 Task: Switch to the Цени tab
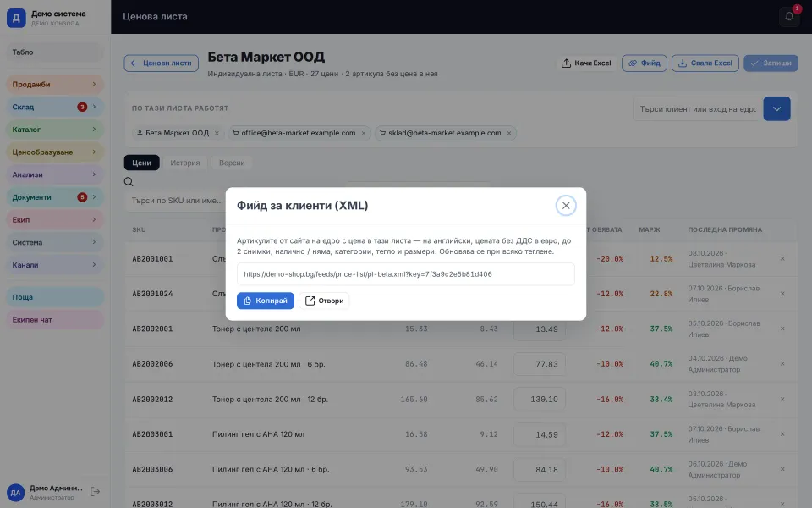[x=141, y=163]
